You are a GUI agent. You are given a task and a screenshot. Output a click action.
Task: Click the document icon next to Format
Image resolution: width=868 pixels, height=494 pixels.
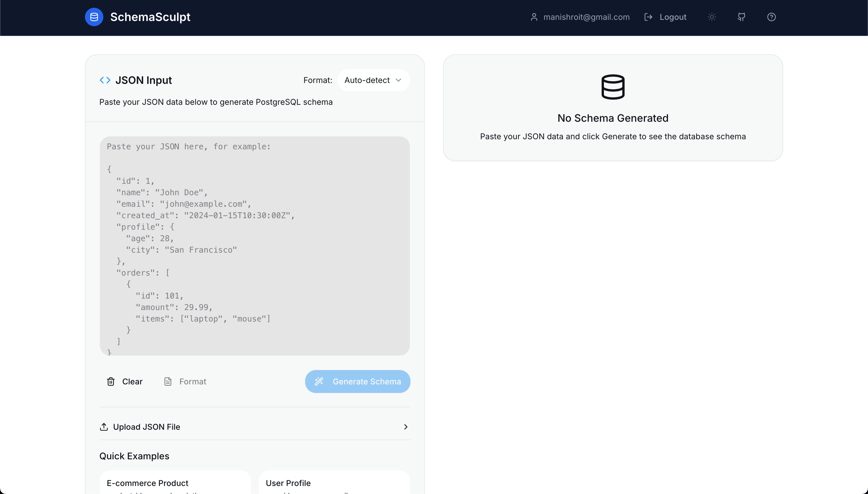click(168, 381)
